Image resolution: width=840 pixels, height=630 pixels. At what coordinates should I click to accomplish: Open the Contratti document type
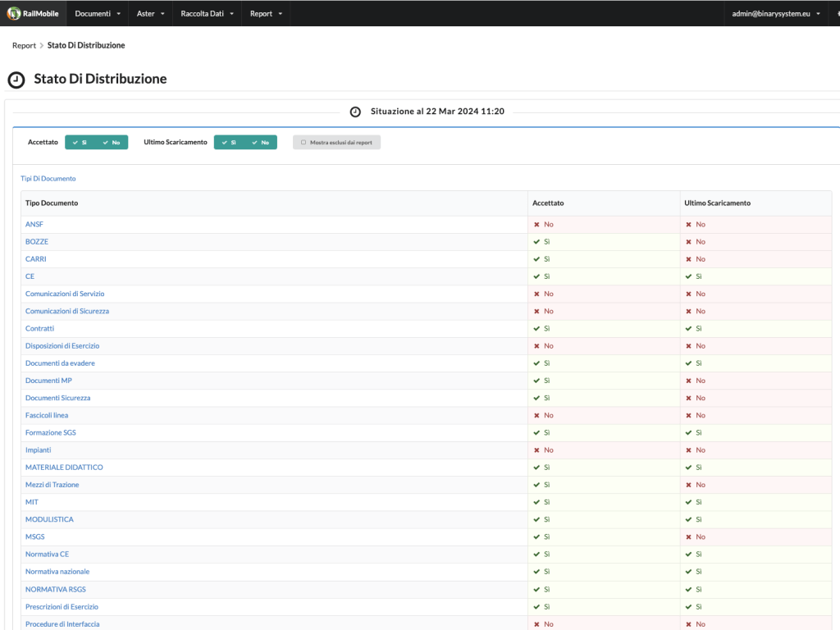[x=39, y=328]
